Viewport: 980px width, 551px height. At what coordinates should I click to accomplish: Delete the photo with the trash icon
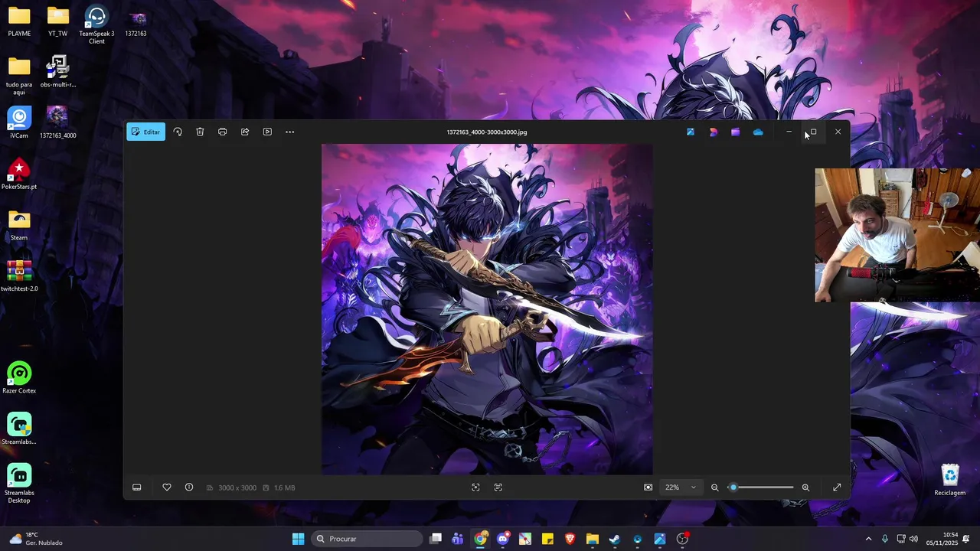pyautogui.click(x=200, y=132)
